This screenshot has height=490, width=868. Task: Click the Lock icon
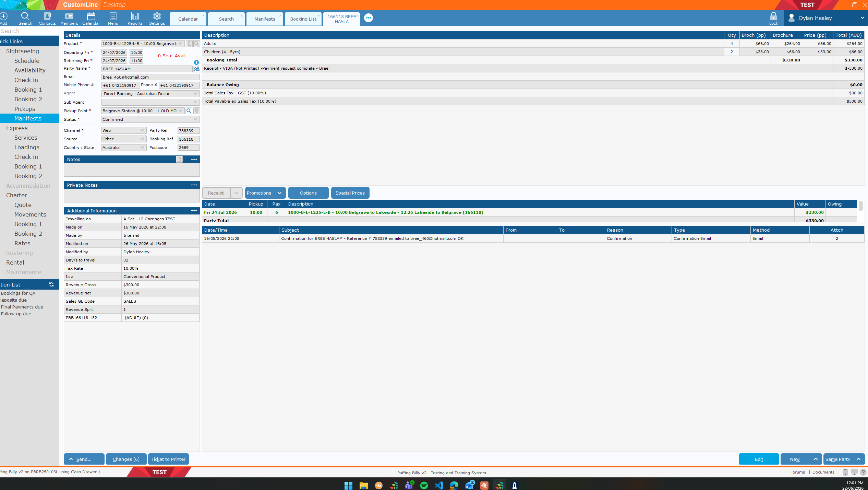773,19
